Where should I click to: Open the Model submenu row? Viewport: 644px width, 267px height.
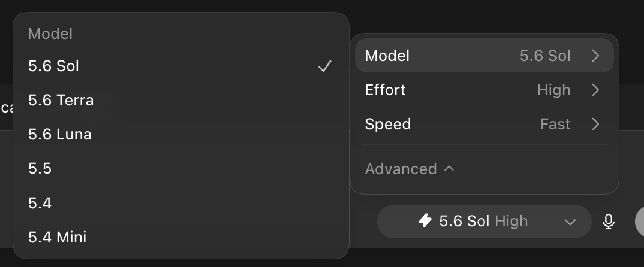(x=484, y=56)
